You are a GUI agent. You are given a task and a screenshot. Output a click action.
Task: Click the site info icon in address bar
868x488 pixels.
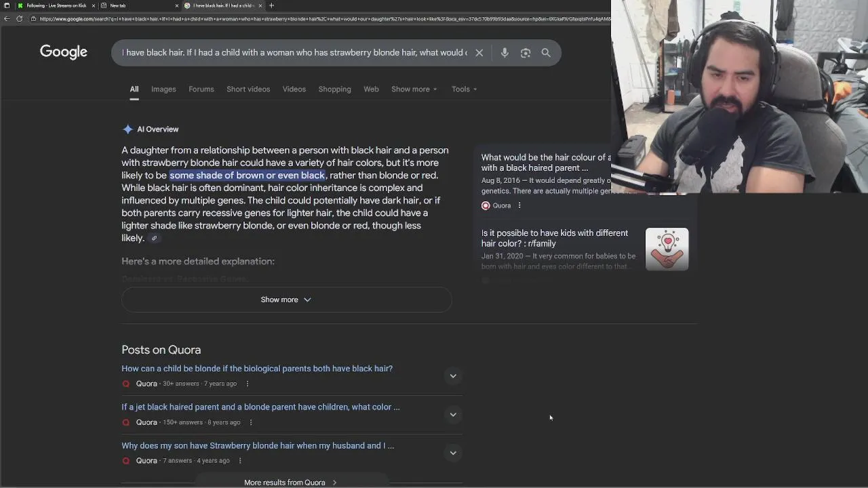pyautogui.click(x=33, y=18)
